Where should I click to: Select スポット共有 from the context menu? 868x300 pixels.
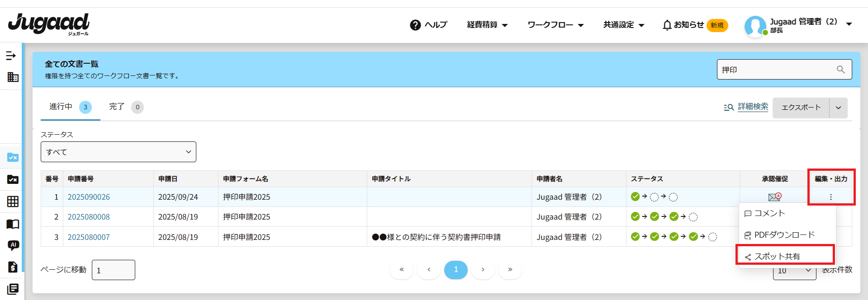click(777, 256)
